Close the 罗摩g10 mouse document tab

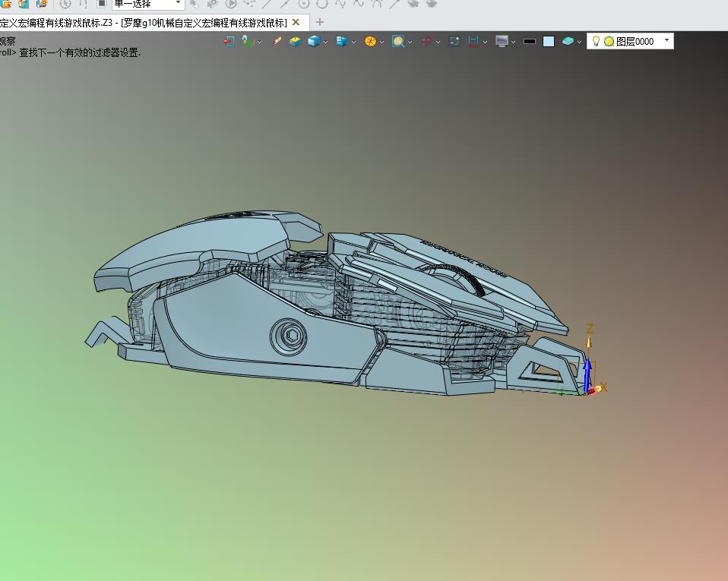(296, 22)
